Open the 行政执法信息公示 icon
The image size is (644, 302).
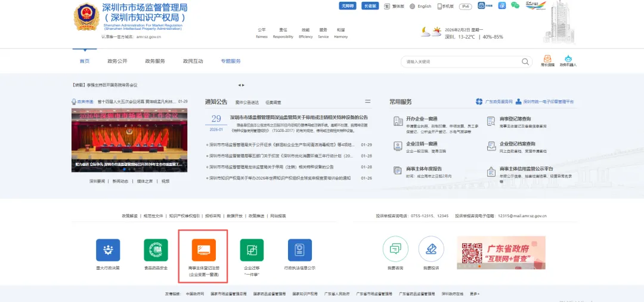pyautogui.click(x=300, y=250)
